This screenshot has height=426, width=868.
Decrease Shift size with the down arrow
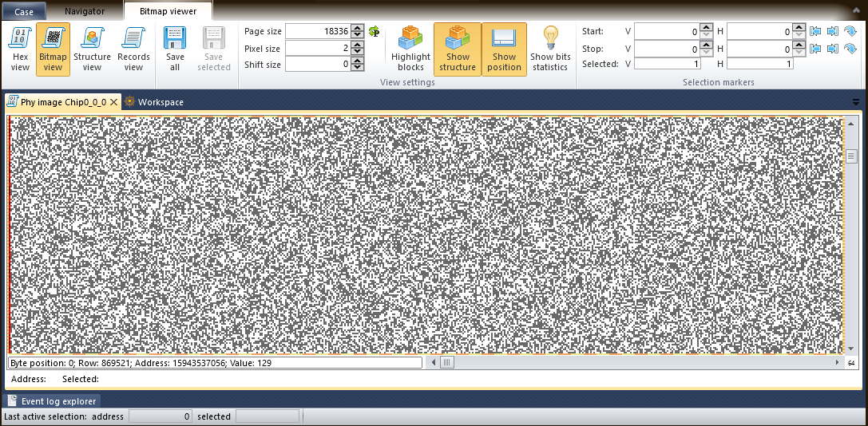[x=359, y=68]
